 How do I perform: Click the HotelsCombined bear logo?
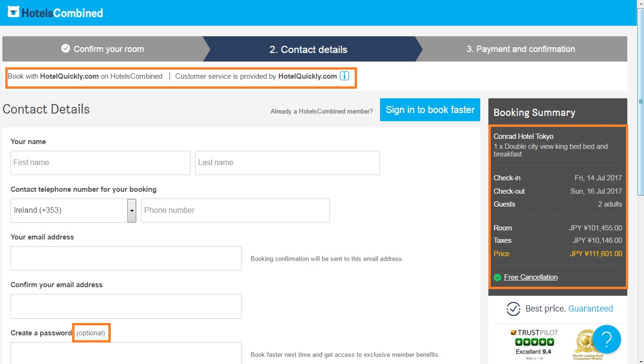pyautogui.click(x=13, y=12)
